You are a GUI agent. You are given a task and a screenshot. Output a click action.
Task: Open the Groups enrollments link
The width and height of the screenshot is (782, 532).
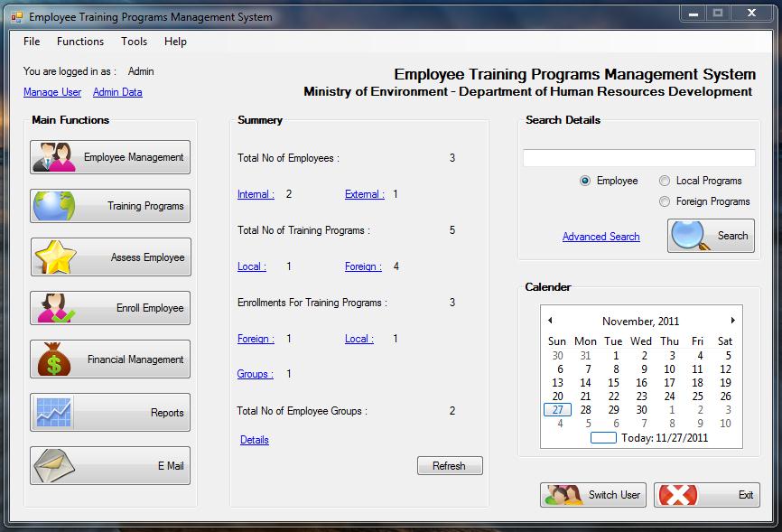pyautogui.click(x=256, y=374)
